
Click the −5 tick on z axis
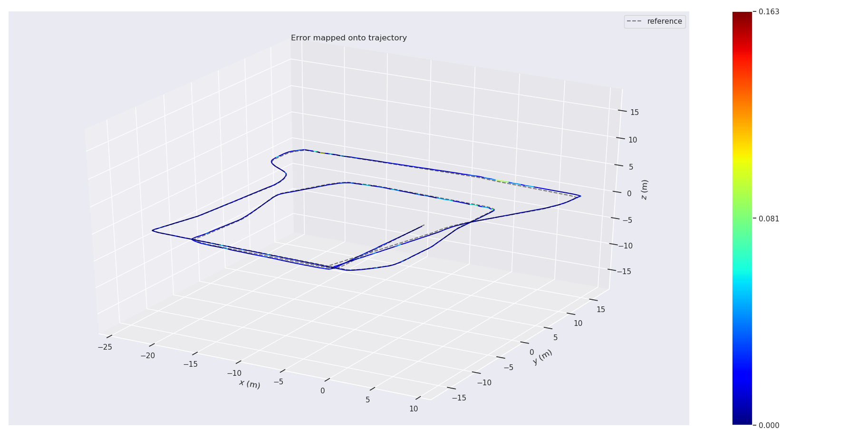pyautogui.click(x=627, y=220)
